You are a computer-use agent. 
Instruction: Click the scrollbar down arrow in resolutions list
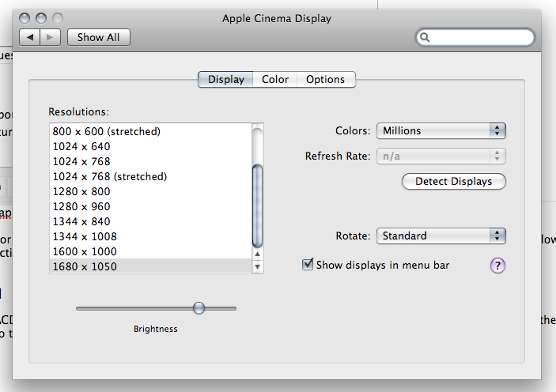(x=257, y=266)
